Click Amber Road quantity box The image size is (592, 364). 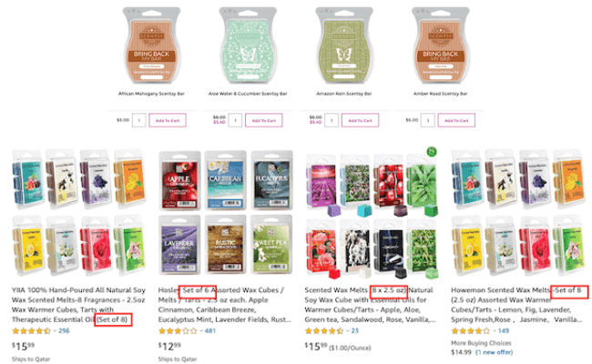point(428,120)
